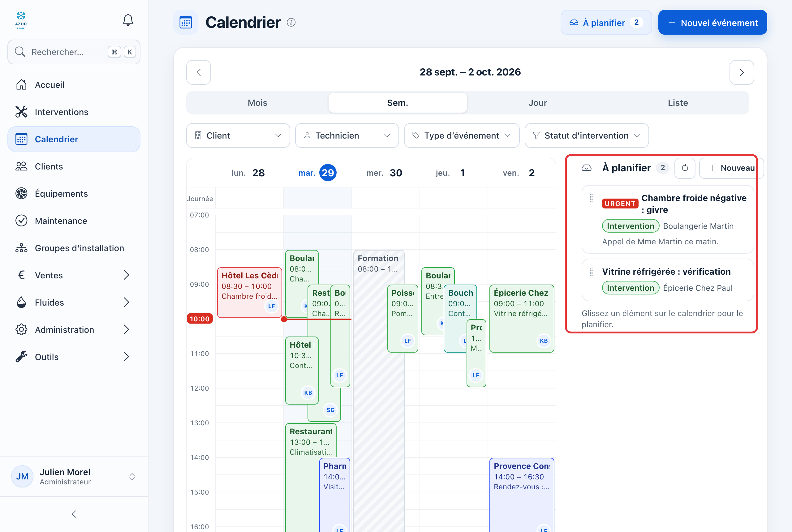Click the Groupes d'installation hierarchy icon

click(x=21, y=248)
